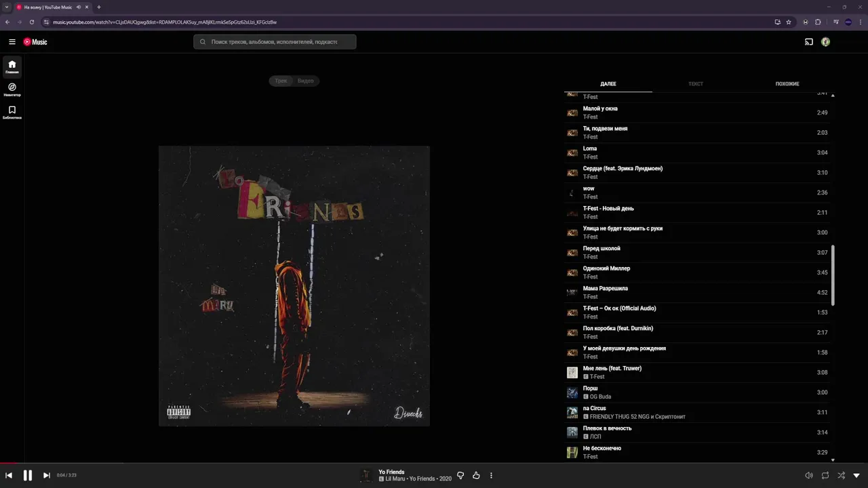The width and height of the screenshot is (868, 488).
Task: Go back in browser history
Action: pos(7,22)
